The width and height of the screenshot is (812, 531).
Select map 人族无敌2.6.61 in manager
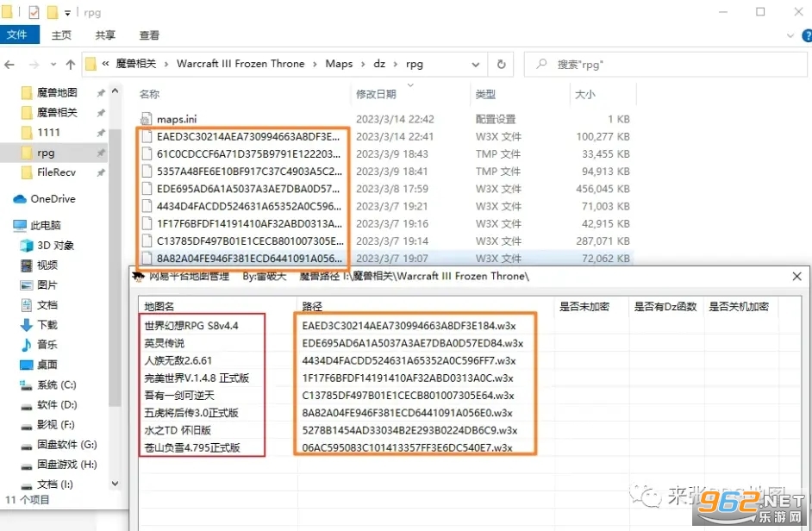(178, 360)
